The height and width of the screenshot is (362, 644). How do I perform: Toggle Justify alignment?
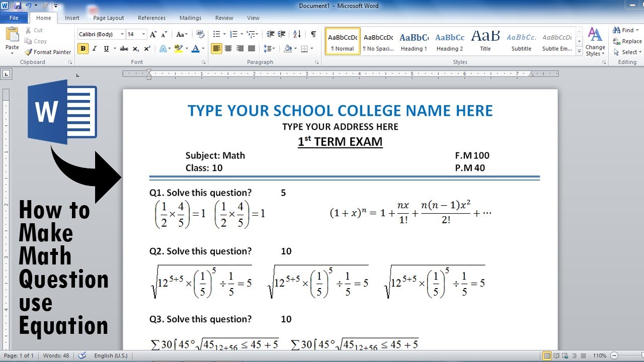pyautogui.click(x=252, y=49)
